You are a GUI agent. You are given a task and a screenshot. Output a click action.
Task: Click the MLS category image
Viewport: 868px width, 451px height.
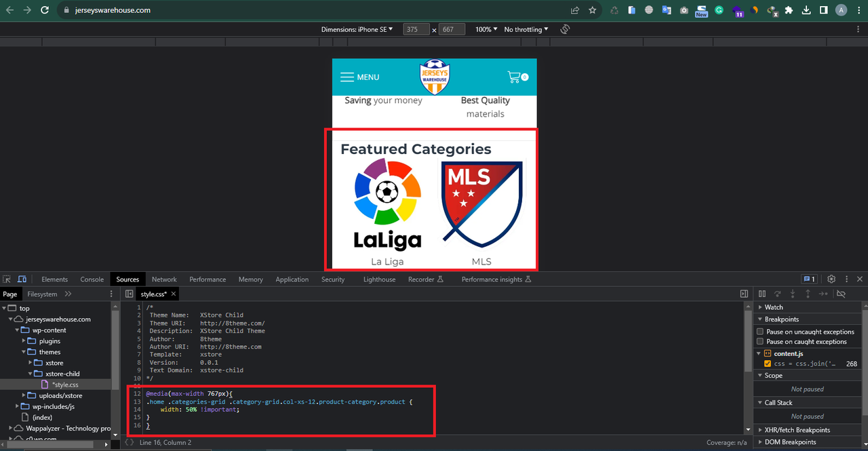481,205
